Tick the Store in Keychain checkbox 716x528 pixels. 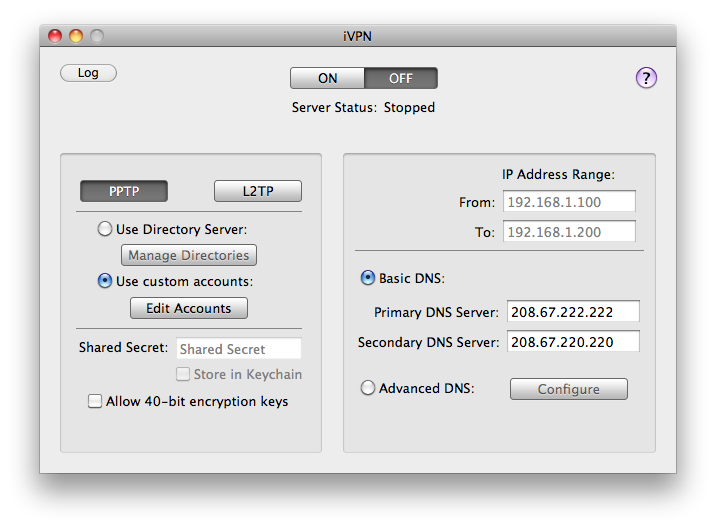point(183,374)
